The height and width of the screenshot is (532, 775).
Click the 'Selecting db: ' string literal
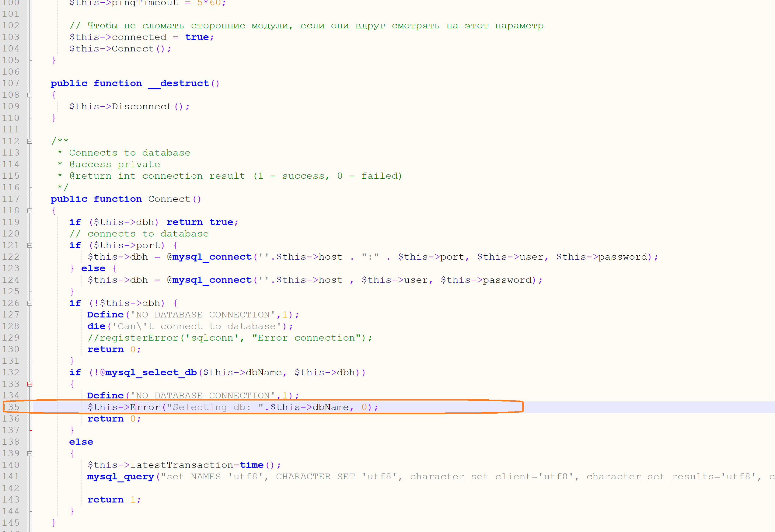(x=215, y=407)
